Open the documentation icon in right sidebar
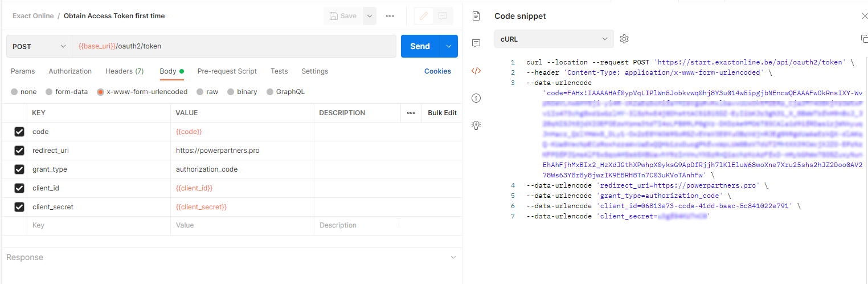868x284 pixels. (x=477, y=16)
